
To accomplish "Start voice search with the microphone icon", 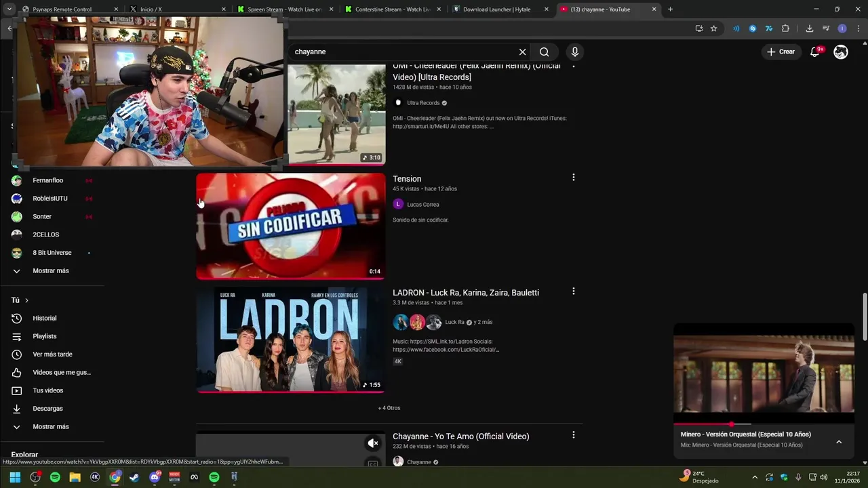I will coord(575,52).
